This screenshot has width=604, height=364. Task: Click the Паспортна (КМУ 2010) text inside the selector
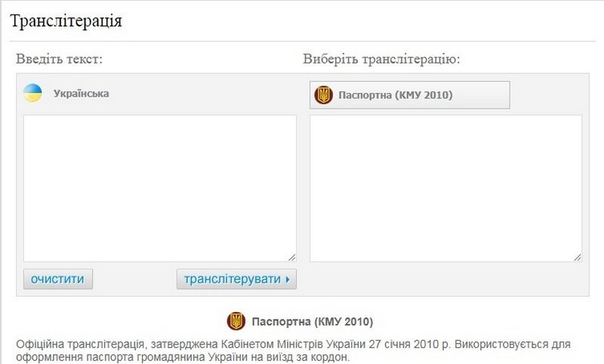pyautogui.click(x=396, y=95)
